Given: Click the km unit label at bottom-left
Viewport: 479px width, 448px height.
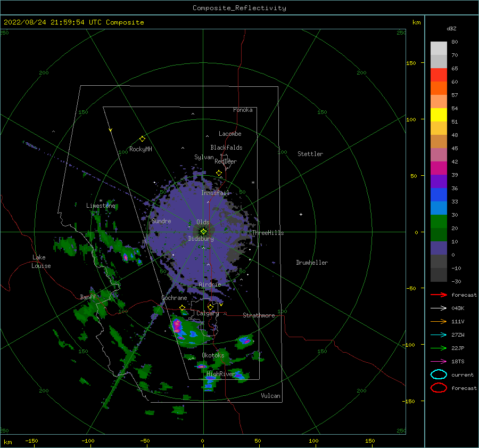Looking at the screenshot, I should (7, 442).
